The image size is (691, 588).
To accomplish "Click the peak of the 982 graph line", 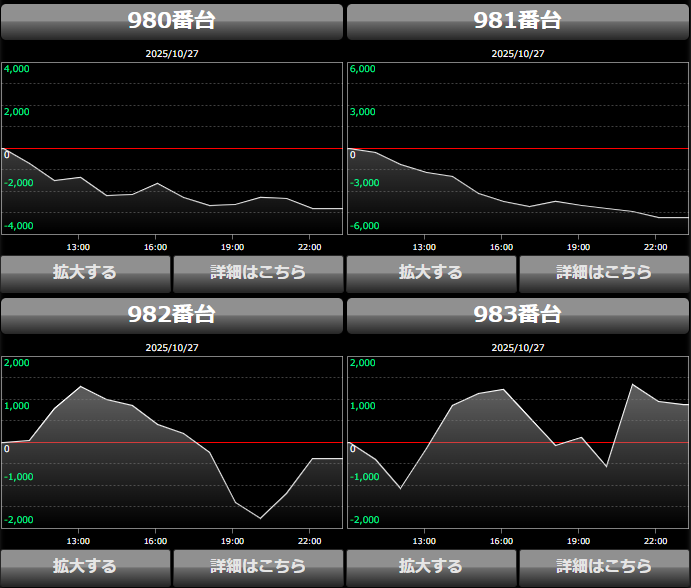I will click(x=81, y=386).
